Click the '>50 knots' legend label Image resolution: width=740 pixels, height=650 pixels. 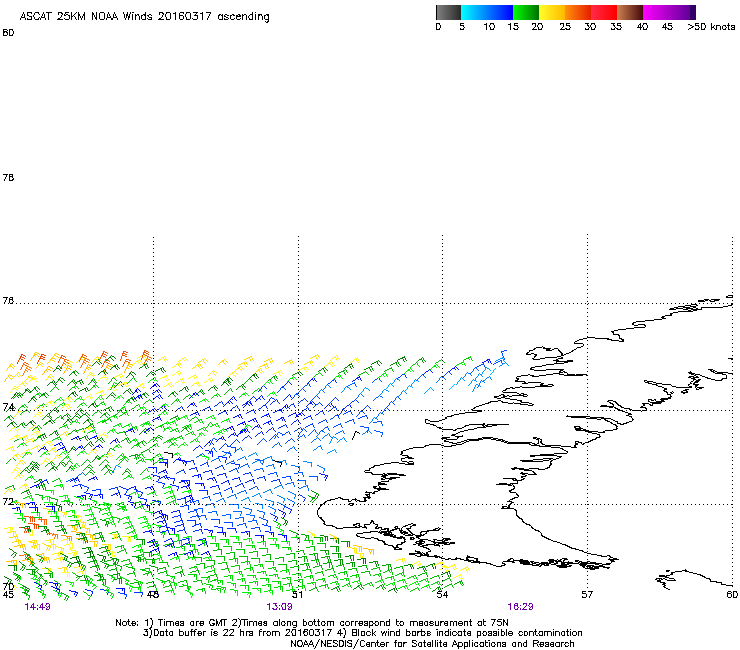tap(711, 27)
